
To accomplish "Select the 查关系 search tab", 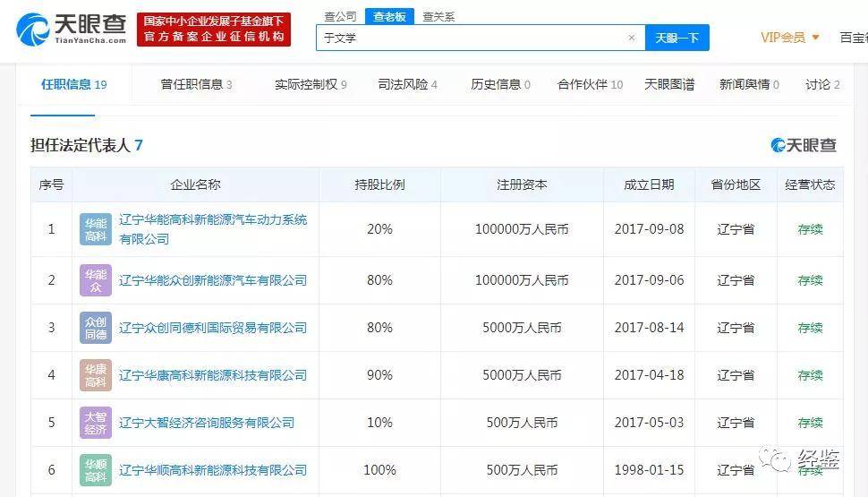I will coord(438,16).
